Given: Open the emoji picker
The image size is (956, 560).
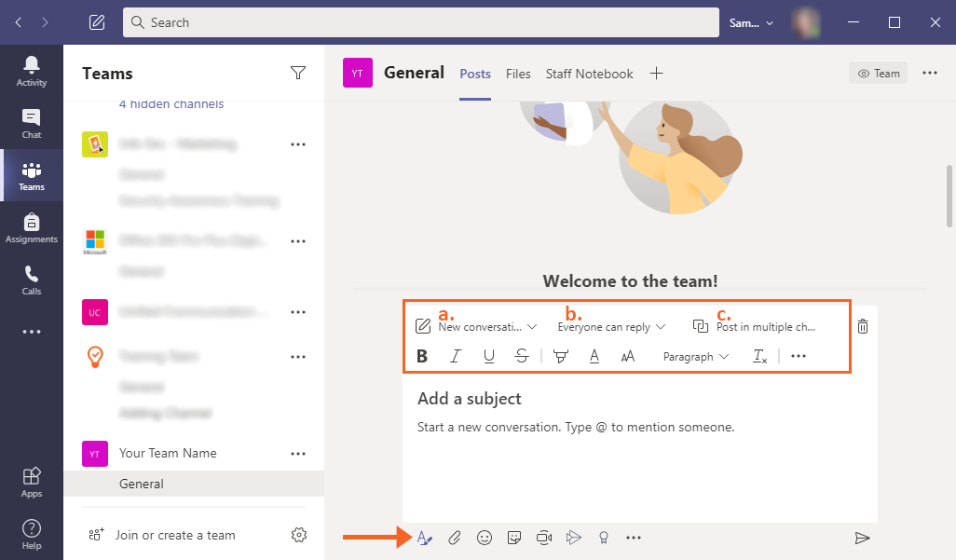Looking at the screenshot, I should click(x=485, y=538).
